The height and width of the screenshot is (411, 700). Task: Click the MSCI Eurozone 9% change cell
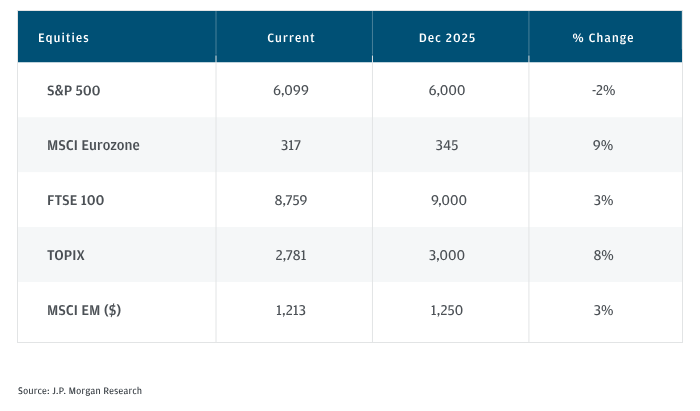pos(603,145)
